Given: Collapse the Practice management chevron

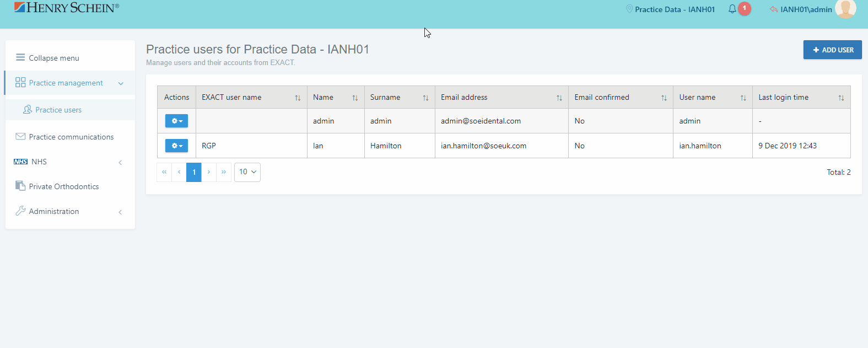Looking at the screenshot, I should (x=121, y=83).
